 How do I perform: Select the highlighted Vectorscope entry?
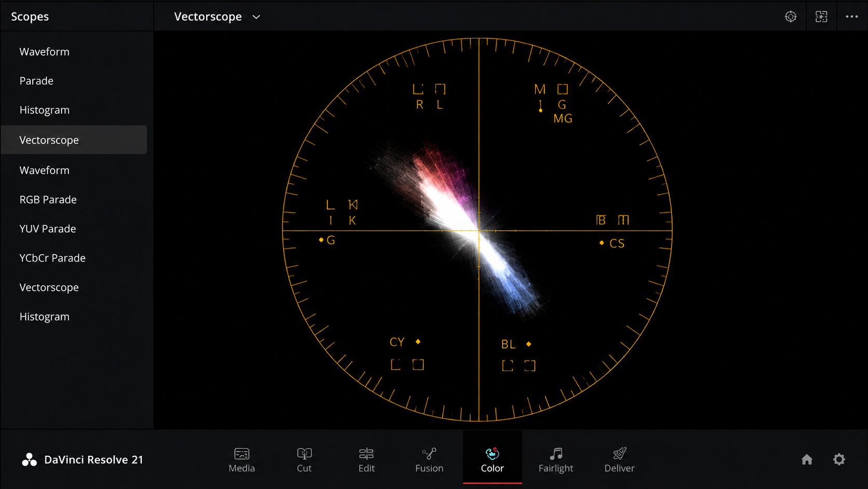tap(74, 140)
